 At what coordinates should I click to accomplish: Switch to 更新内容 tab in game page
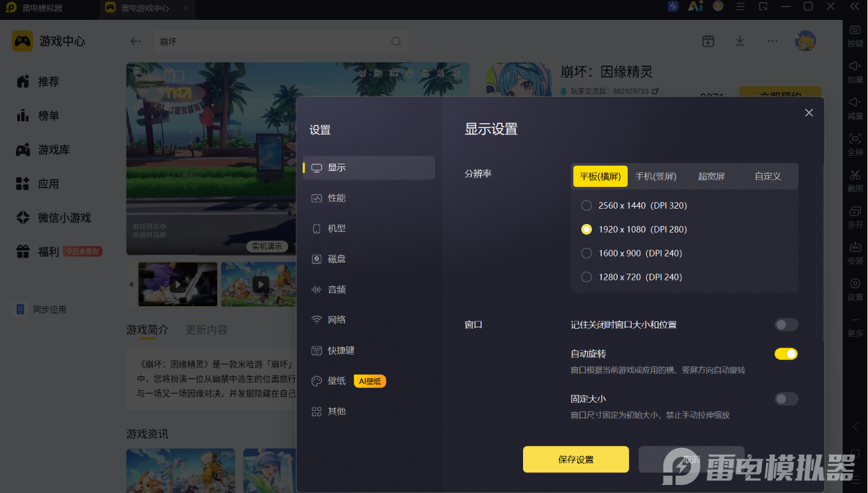point(207,329)
